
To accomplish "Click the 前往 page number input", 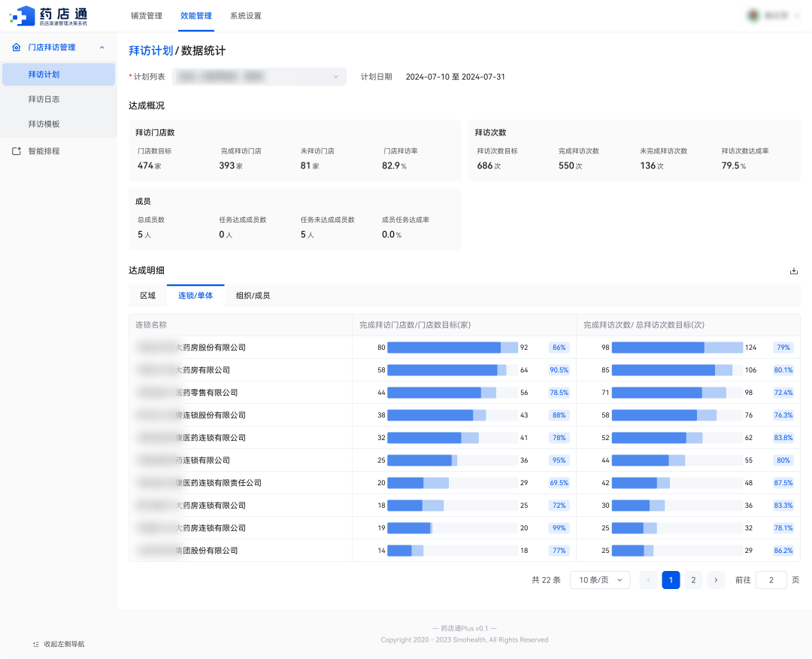I will [x=771, y=580].
